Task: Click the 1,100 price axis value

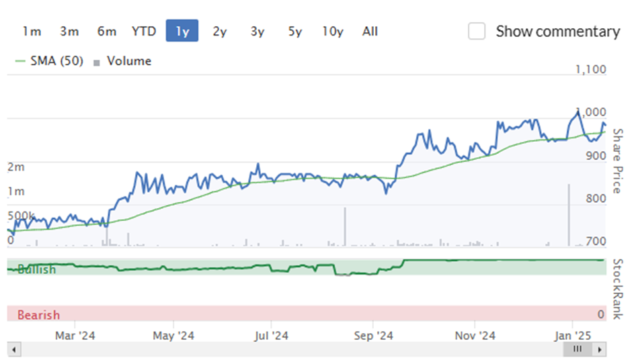Action: click(590, 69)
